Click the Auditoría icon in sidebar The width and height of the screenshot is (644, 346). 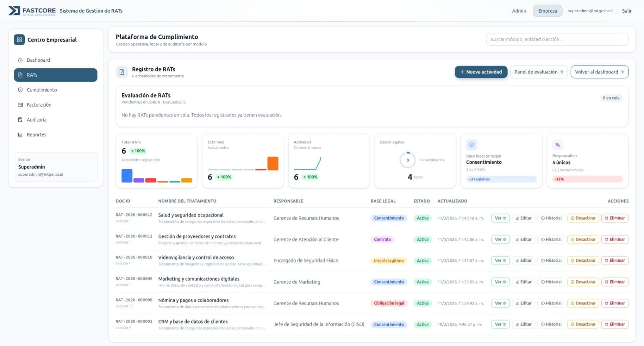(20, 120)
